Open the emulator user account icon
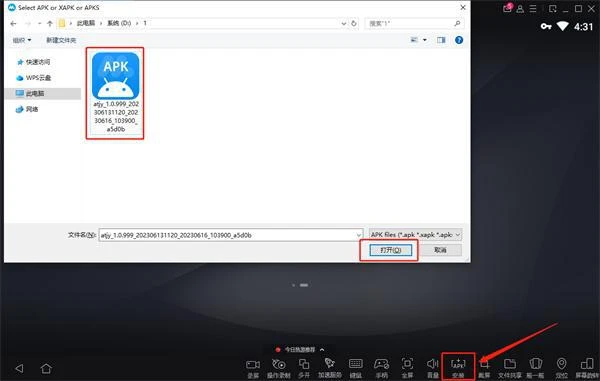 [520, 9]
